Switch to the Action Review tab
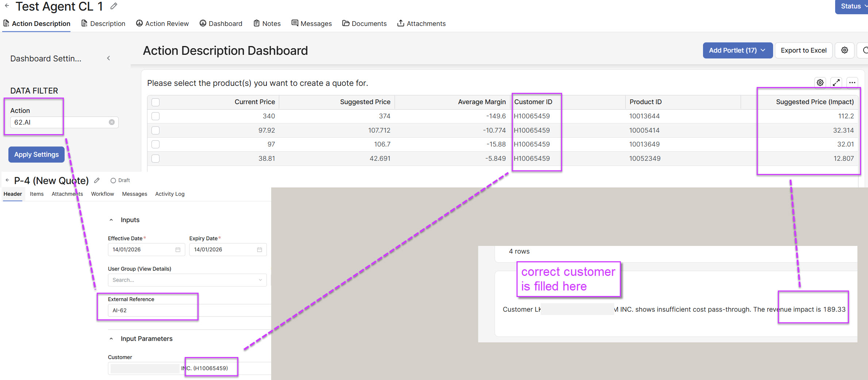 pyautogui.click(x=162, y=24)
